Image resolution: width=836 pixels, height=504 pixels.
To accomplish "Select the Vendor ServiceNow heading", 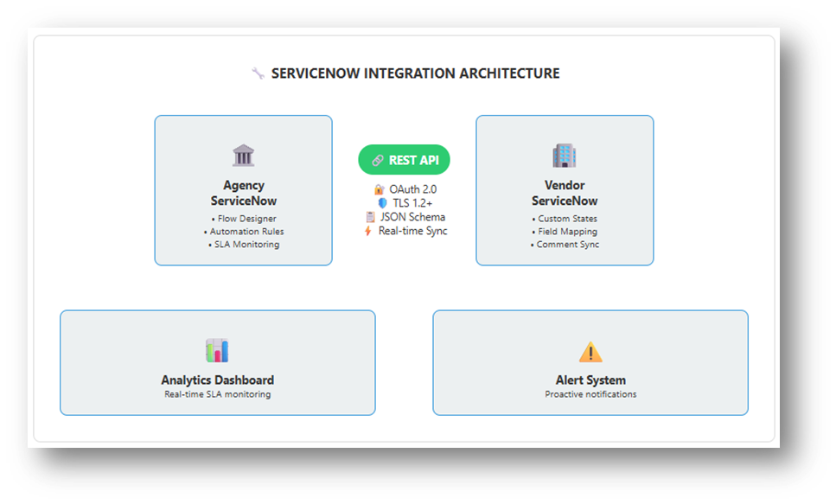I will point(565,193).
